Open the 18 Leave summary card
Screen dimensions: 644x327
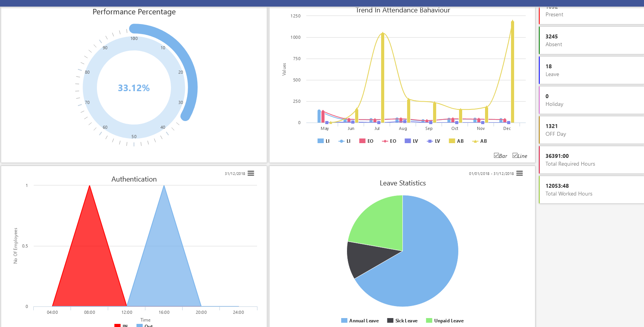point(591,70)
